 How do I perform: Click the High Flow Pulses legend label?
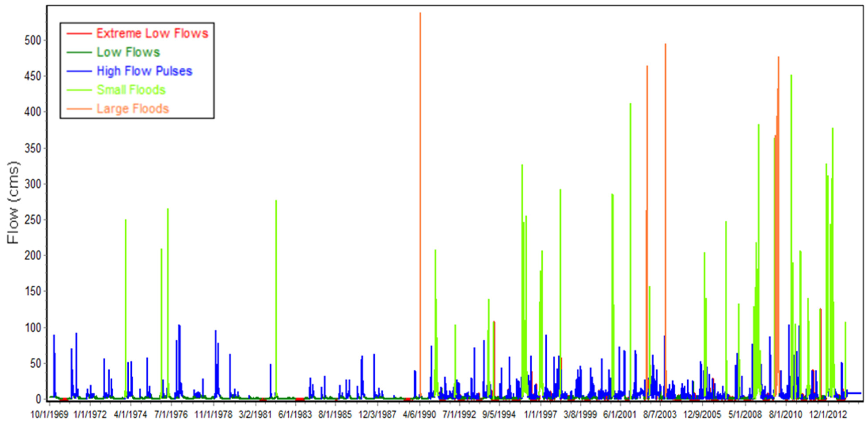pyautogui.click(x=144, y=71)
